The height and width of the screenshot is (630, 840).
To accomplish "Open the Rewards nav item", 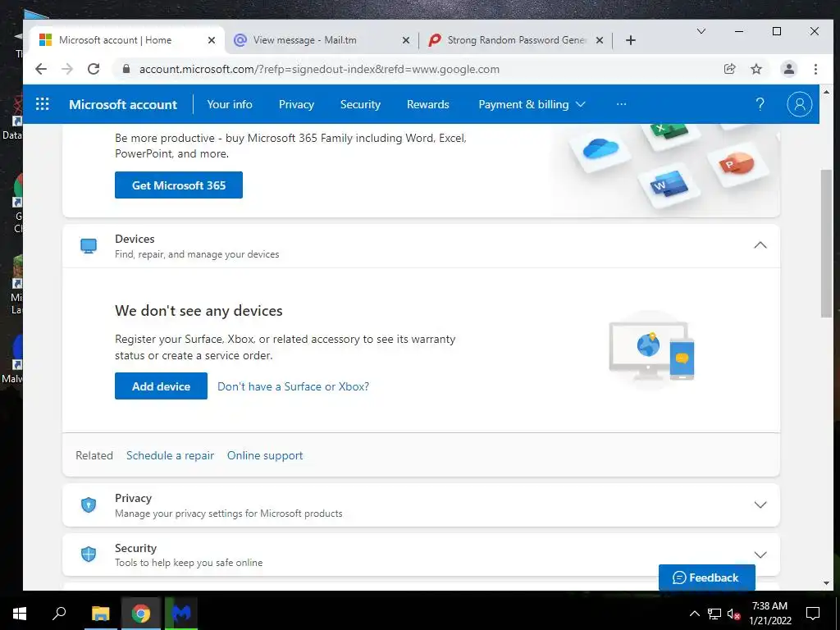I will click(x=427, y=104).
